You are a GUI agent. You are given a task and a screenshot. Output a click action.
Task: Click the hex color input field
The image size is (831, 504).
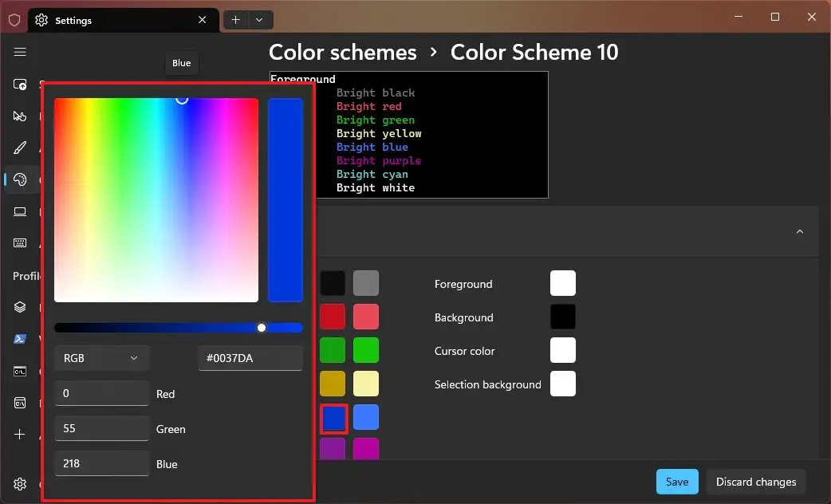(x=250, y=358)
